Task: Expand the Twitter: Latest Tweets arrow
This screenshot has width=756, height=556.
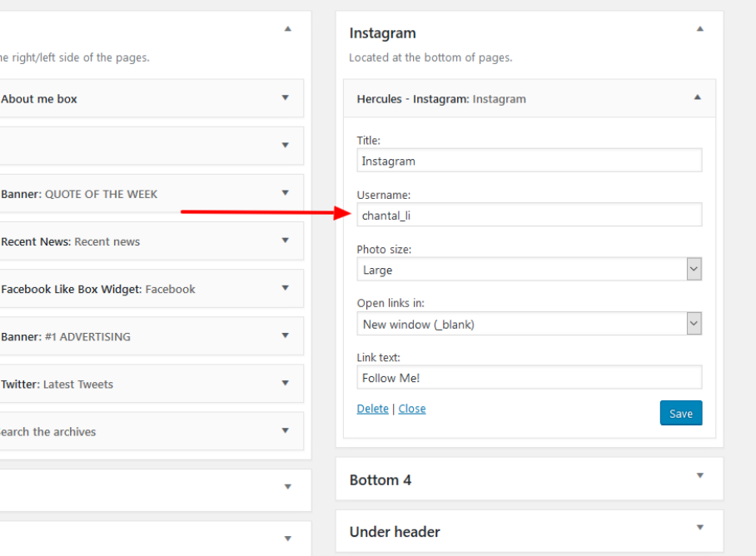Action: [x=285, y=383]
